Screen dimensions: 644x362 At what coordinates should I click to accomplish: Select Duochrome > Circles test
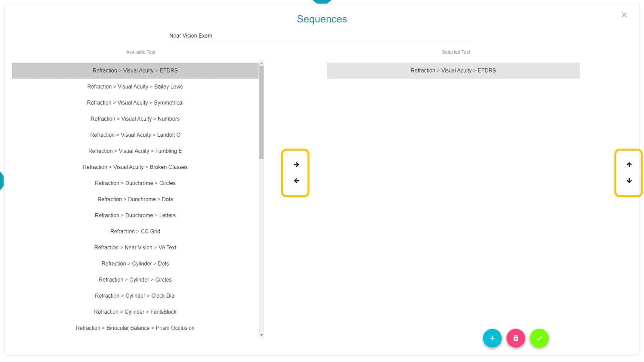tap(135, 183)
